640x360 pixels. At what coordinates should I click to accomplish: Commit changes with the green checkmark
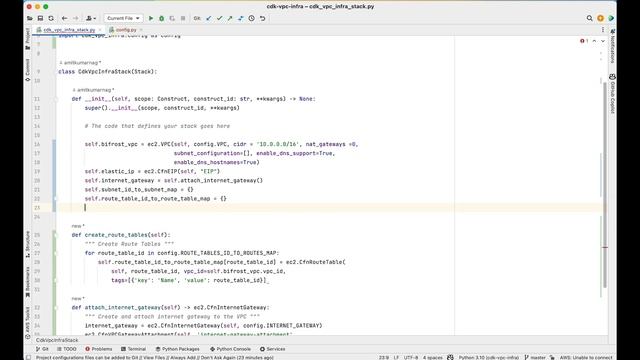coord(220,18)
